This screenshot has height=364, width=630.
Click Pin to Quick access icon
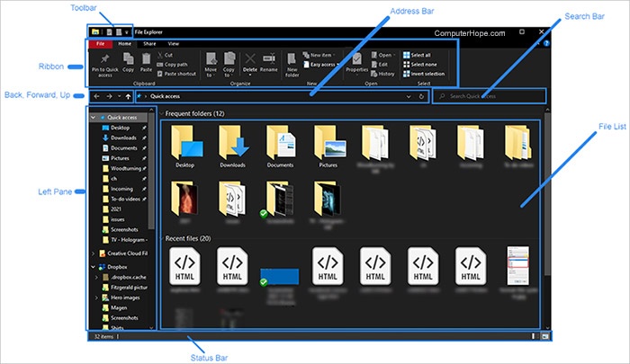point(105,59)
